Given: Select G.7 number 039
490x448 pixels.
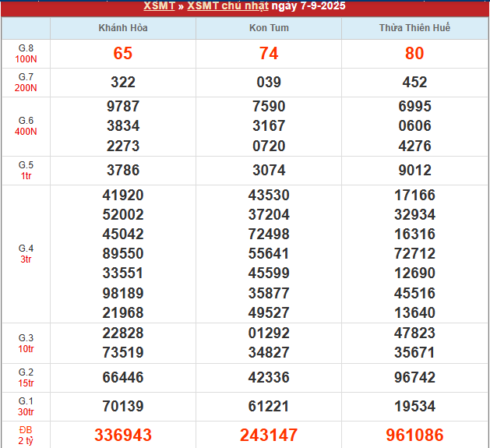Looking at the screenshot, I should [269, 83].
